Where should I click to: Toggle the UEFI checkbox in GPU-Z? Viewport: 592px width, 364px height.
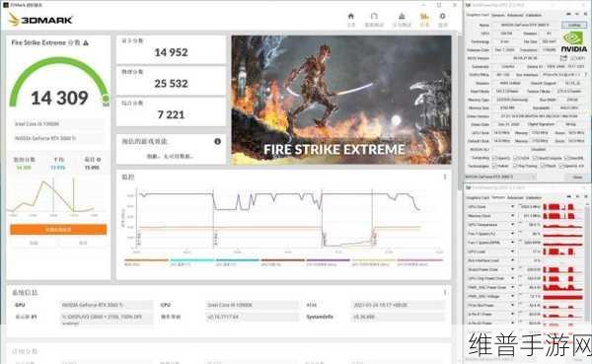pos(573,58)
